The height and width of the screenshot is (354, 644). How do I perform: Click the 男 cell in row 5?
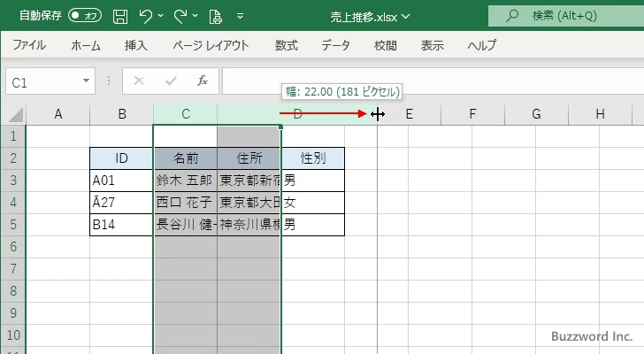[x=313, y=225]
